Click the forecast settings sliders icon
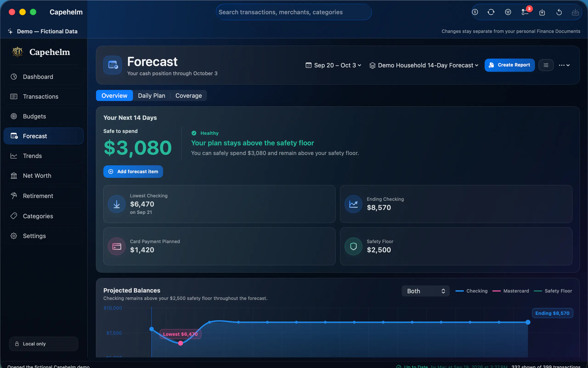Screen dimensions: 588x368 tap(546, 65)
